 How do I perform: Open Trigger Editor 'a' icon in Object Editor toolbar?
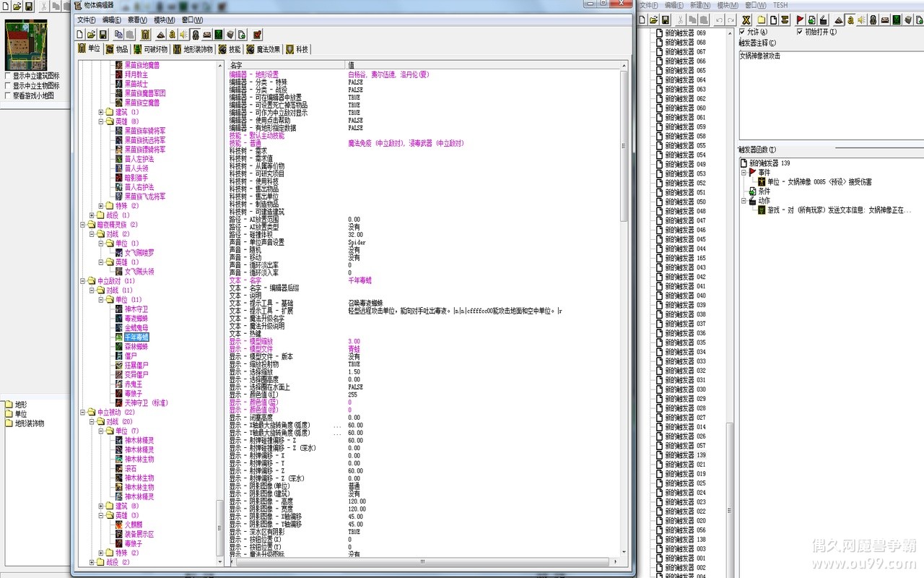click(x=172, y=34)
